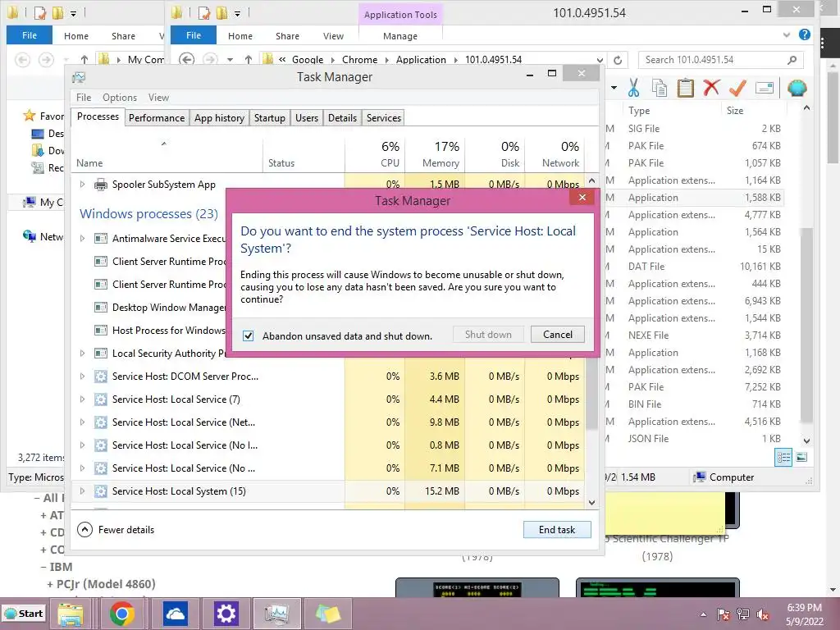
Task: Sort processes by the Memory column
Action: [435, 154]
